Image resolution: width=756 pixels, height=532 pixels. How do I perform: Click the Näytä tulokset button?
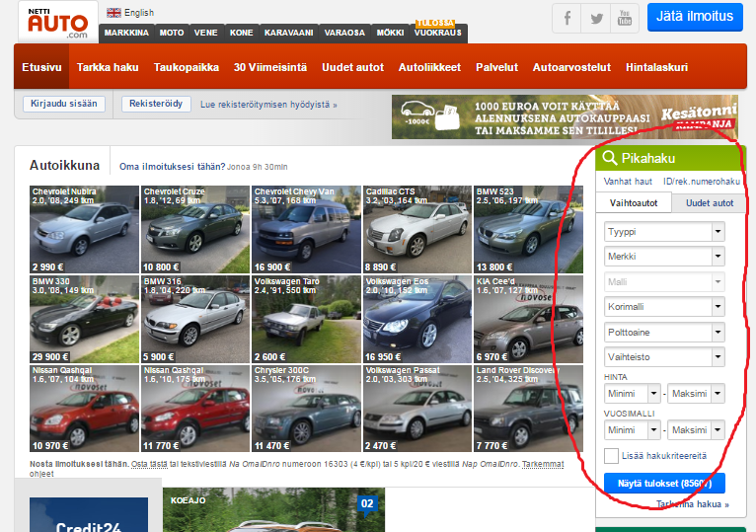664,484
